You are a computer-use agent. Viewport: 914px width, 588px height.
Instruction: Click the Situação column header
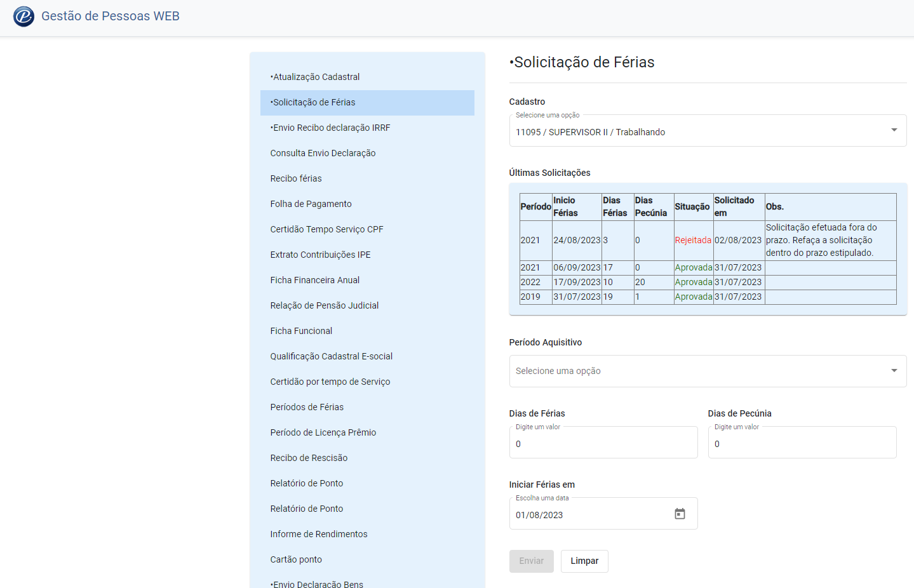tap(692, 206)
